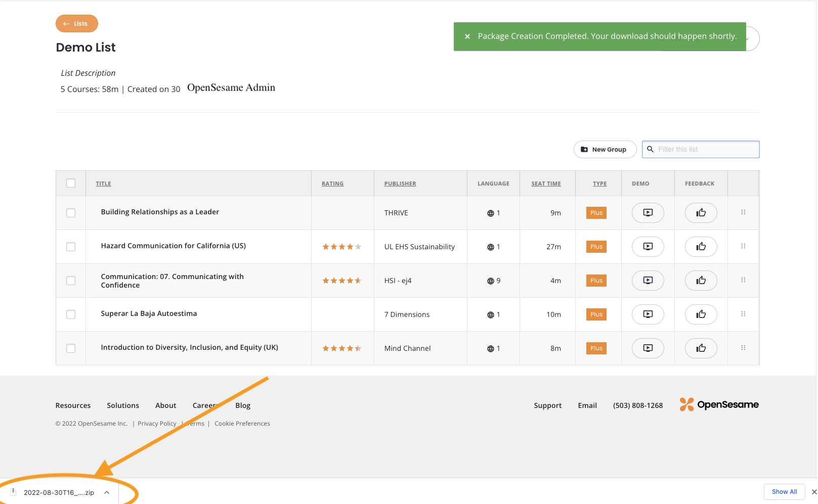Open Hazard Communication for California course
This screenshot has width=818, height=504.
pyautogui.click(x=174, y=246)
